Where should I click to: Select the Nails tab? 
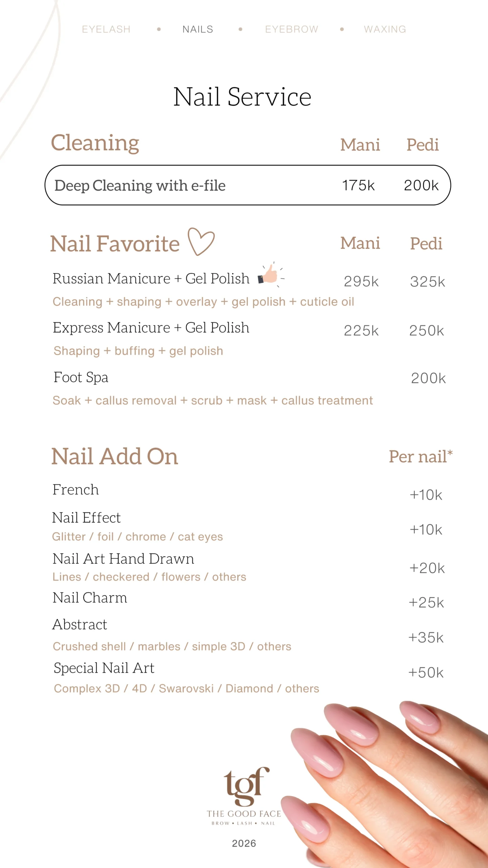[198, 29]
